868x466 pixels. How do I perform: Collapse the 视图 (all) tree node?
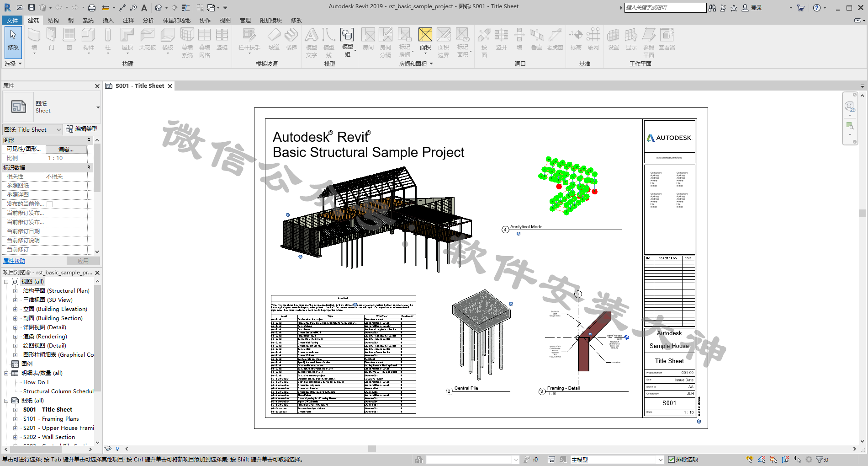click(6, 282)
